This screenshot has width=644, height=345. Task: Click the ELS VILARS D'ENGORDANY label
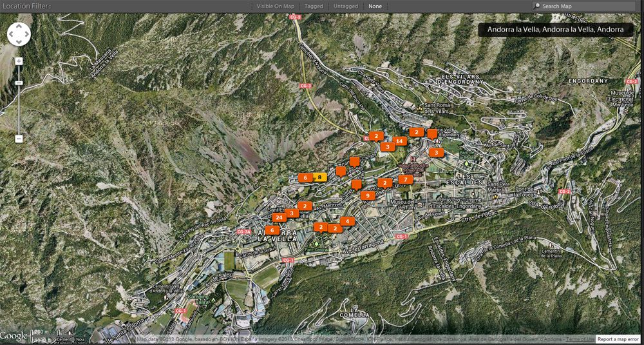click(461, 79)
